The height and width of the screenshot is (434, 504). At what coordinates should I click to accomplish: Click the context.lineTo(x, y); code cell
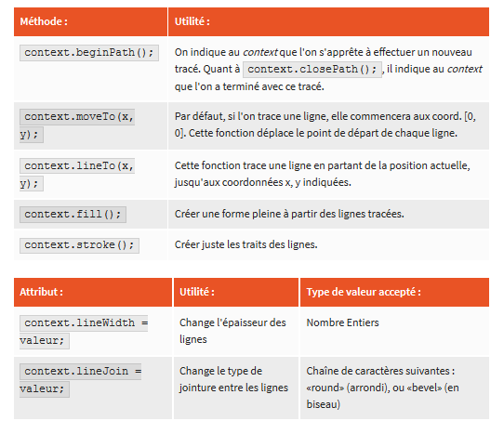77,175
